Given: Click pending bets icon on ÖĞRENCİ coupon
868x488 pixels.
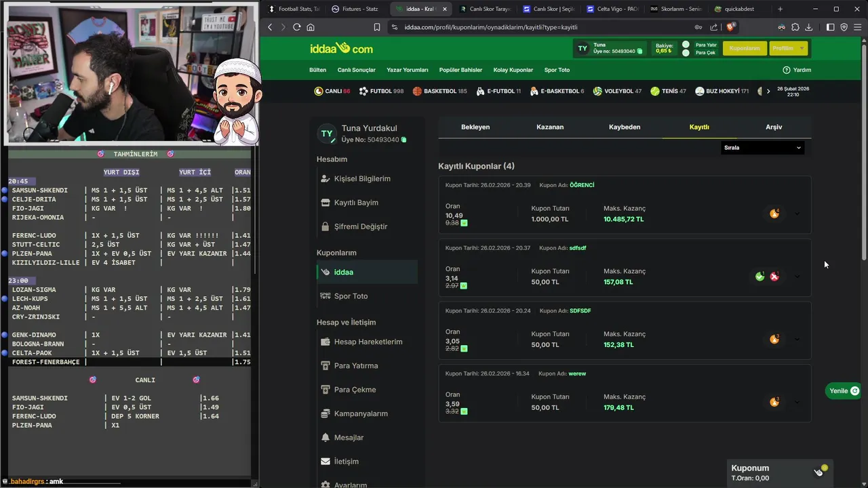Looking at the screenshot, I should (x=774, y=213).
